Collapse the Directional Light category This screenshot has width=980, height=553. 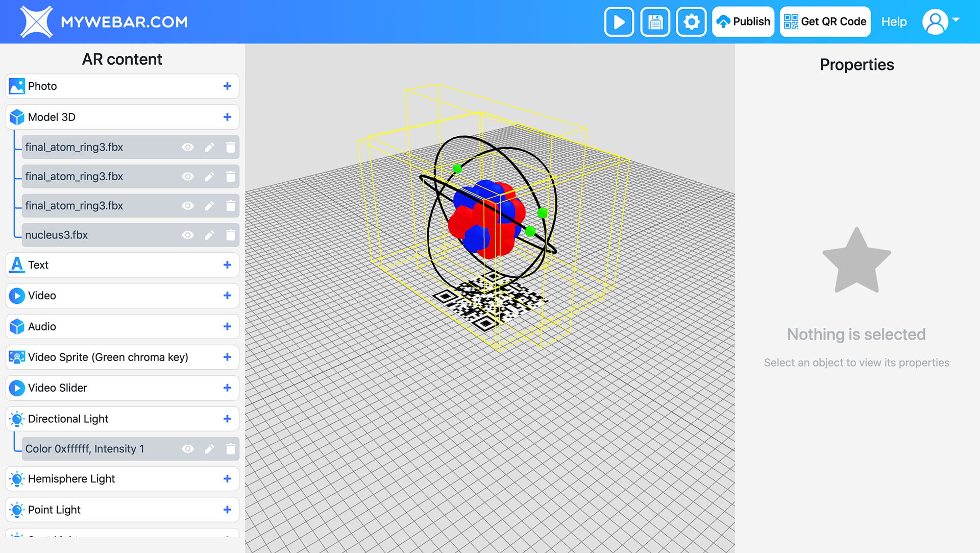click(x=122, y=419)
